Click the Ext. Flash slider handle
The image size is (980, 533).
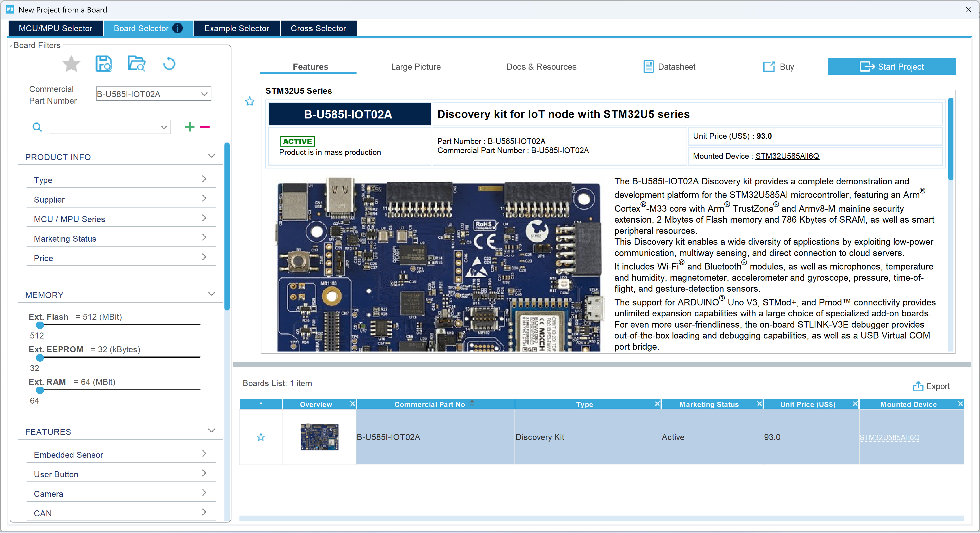tap(40, 325)
